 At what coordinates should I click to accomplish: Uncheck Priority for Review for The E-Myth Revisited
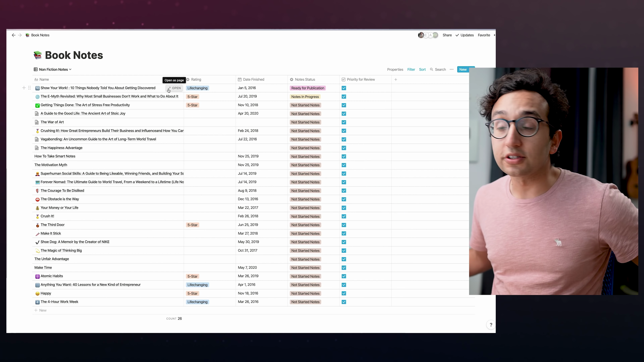(344, 96)
